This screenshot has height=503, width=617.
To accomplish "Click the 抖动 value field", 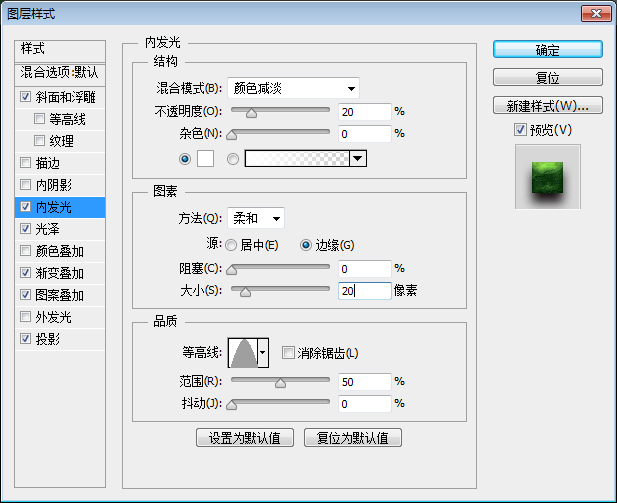I will tap(365, 404).
